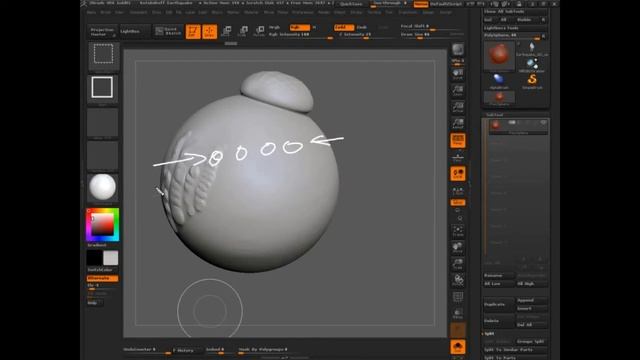Screen dimensions: 640x360
Task: Toggle orange XYZ rotation button
Action: 458,202
